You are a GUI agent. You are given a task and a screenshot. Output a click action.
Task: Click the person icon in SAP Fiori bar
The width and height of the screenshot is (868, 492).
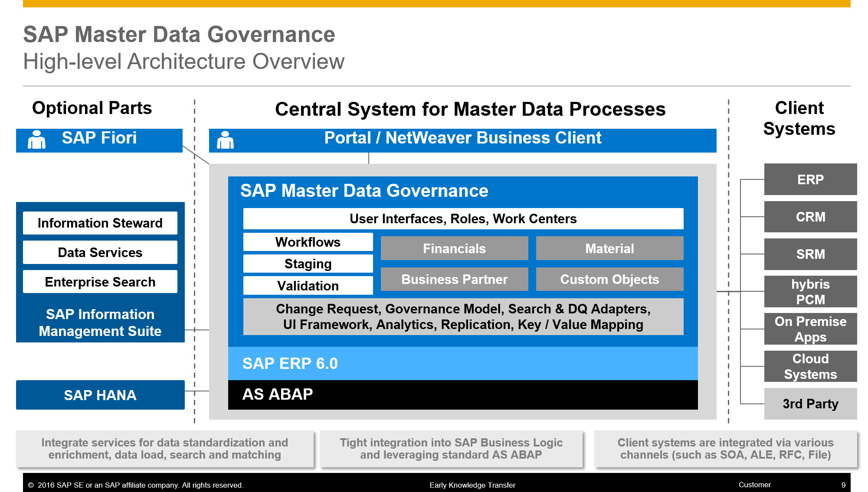click(36, 140)
